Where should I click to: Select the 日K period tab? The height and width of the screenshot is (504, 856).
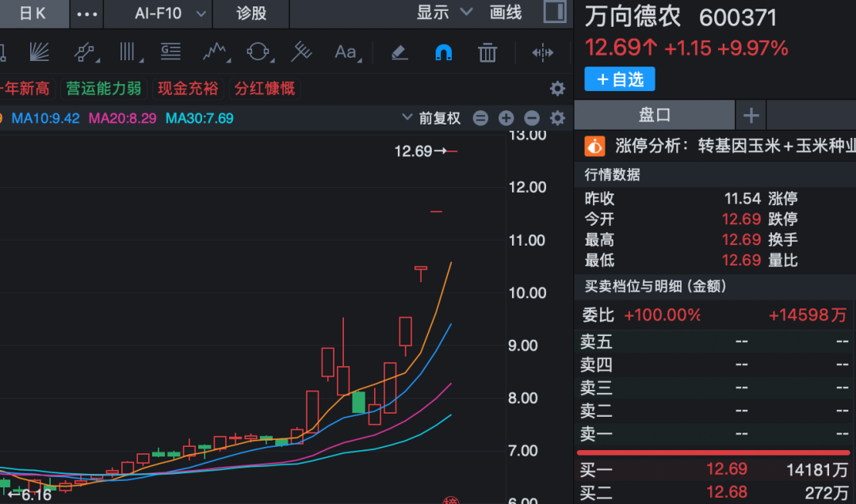point(34,13)
